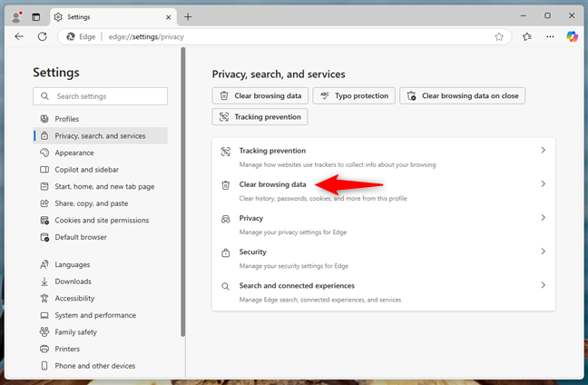
Task: Click the Languages icon in sidebar
Action: pos(44,264)
